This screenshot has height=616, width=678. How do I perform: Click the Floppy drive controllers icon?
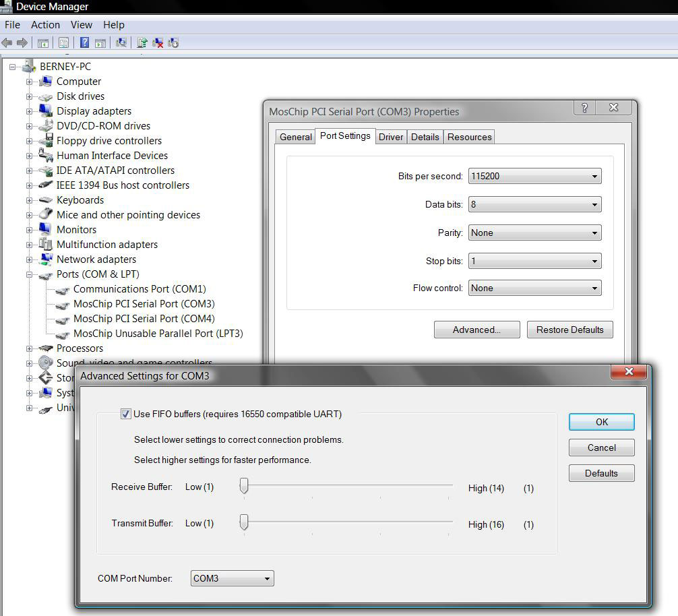45,140
